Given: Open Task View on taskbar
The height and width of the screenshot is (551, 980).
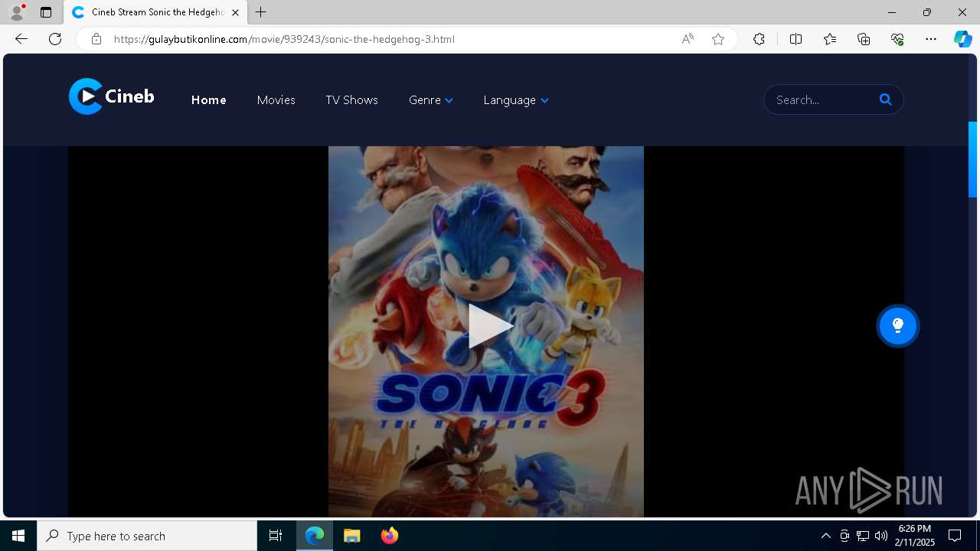Looking at the screenshot, I should click(276, 536).
